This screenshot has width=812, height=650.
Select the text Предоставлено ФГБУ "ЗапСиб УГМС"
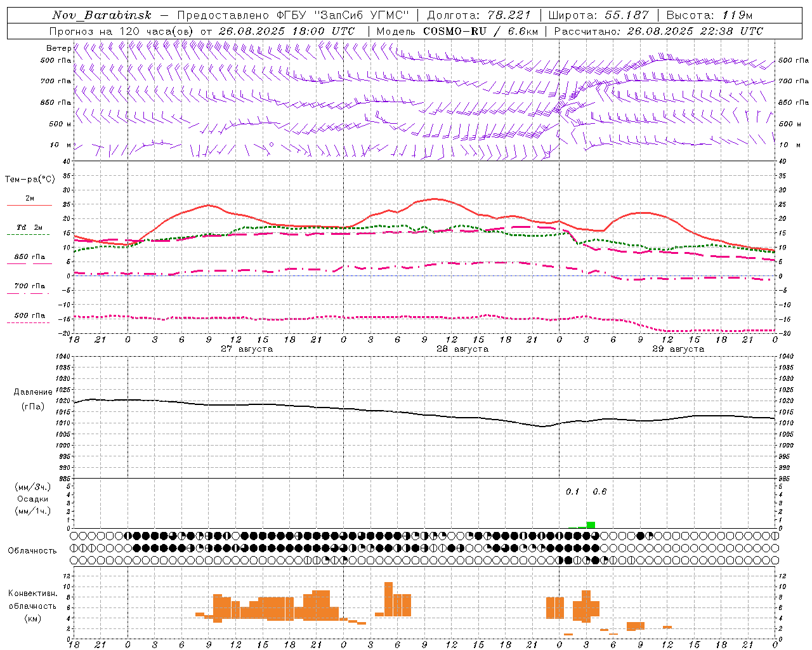293,15
